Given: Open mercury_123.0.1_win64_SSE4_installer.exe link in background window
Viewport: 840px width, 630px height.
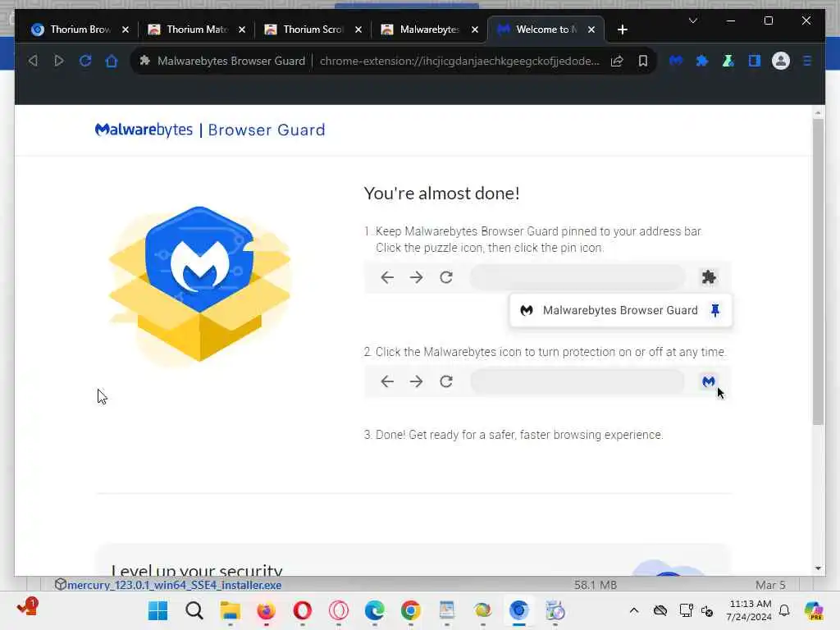Looking at the screenshot, I should (174, 585).
